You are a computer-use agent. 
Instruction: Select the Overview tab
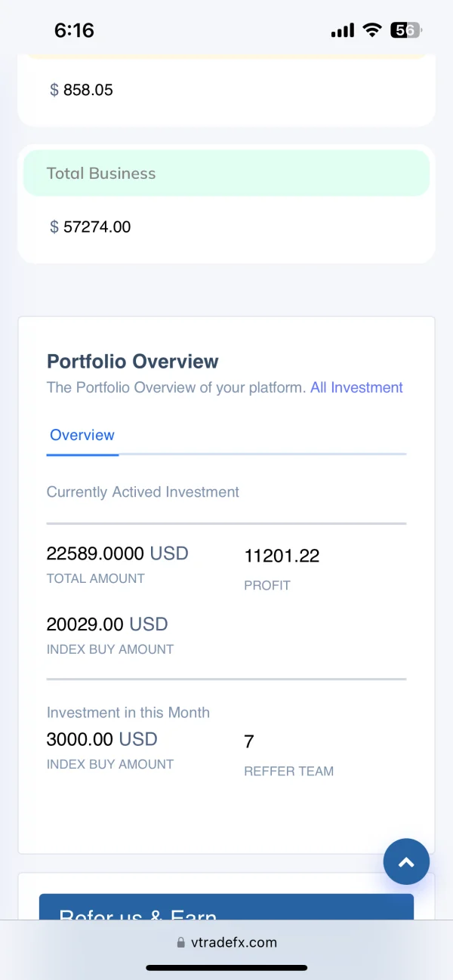click(x=82, y=435)
